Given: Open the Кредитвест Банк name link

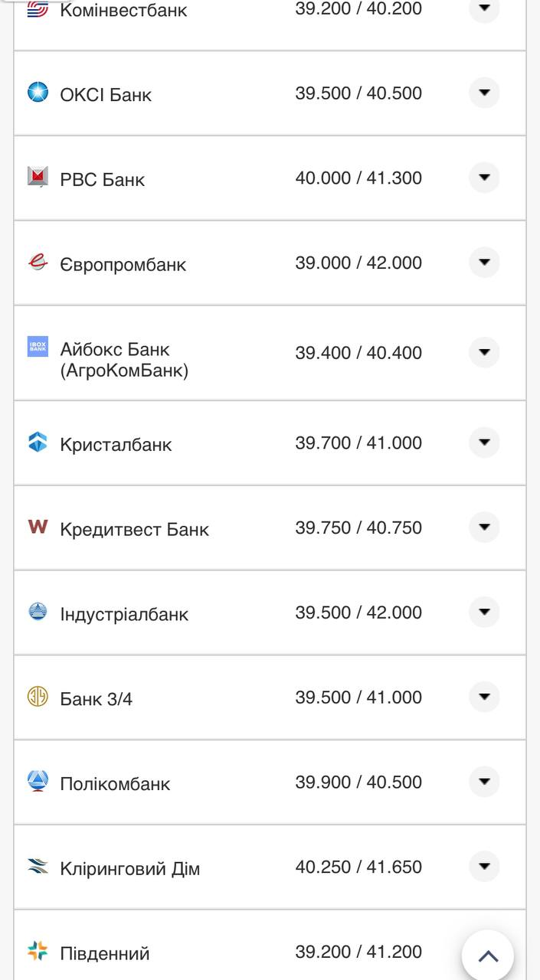Looking at the screenshot, I should [x=134, y=529].
